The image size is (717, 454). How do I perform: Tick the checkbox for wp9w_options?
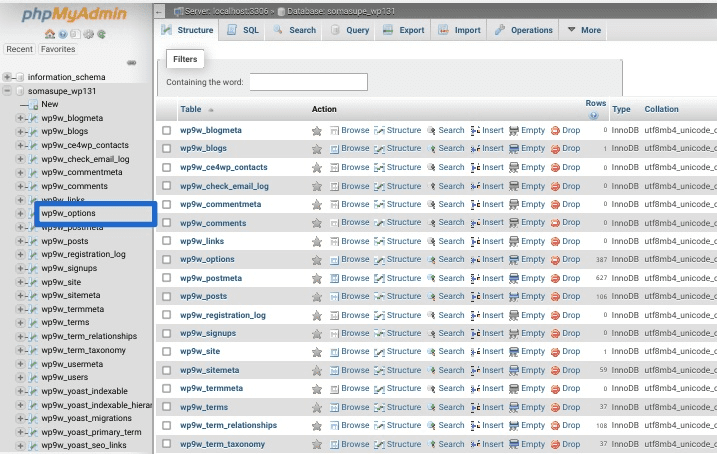click(x=166, y=259)
